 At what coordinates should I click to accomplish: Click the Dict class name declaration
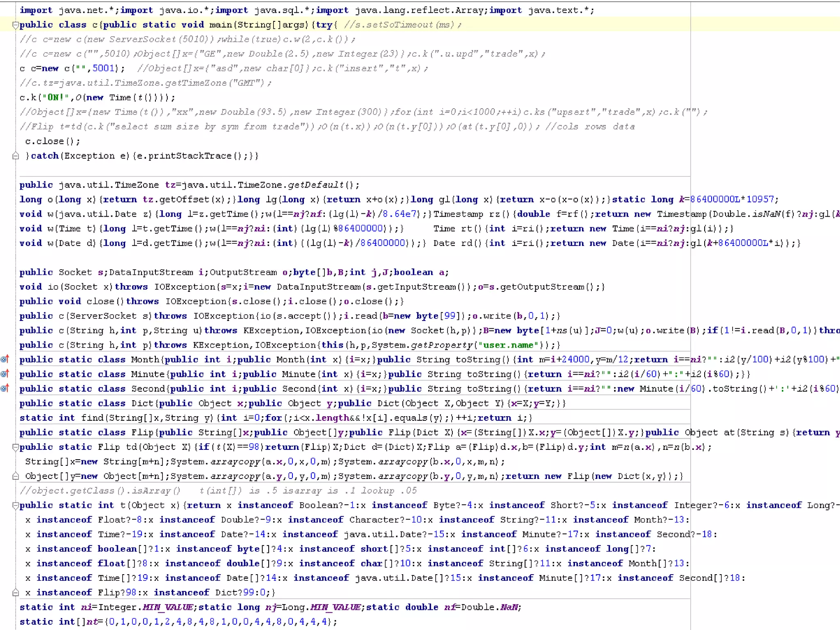tap(142, 403)
